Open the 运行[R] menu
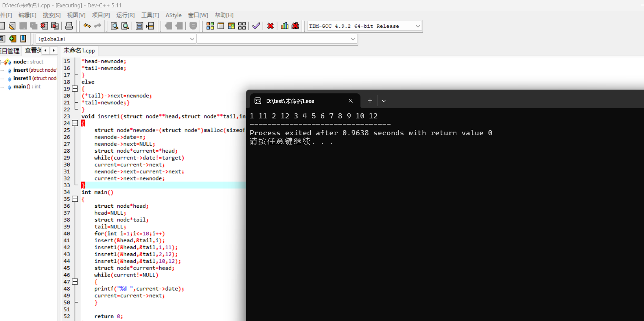Screen dimensions: 644x321 [x=125, y=15]
